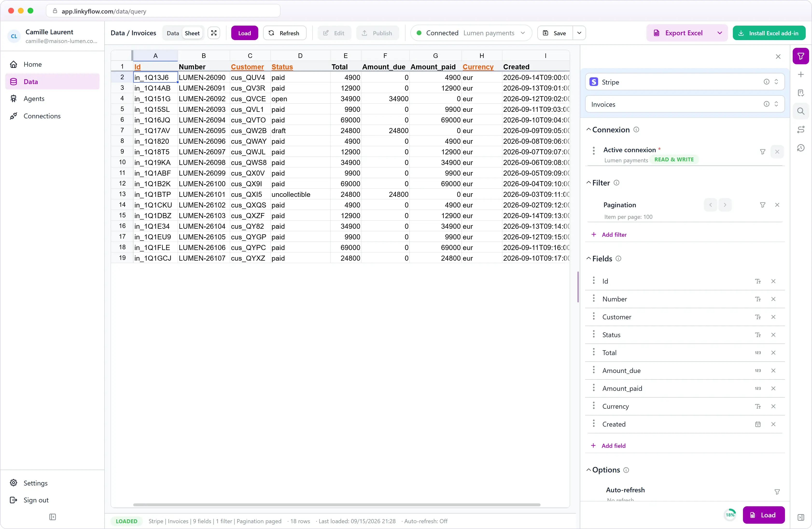Click the Save button
812x529 pixels.
555,33
